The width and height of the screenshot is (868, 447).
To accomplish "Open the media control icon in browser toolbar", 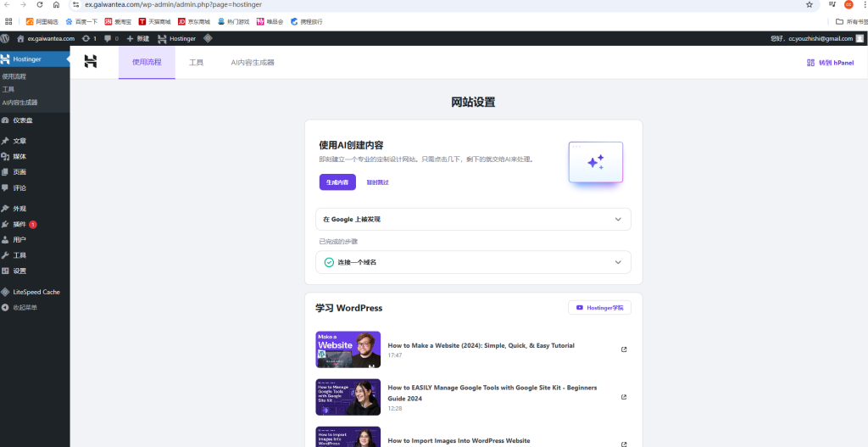I will click(832, 4).
